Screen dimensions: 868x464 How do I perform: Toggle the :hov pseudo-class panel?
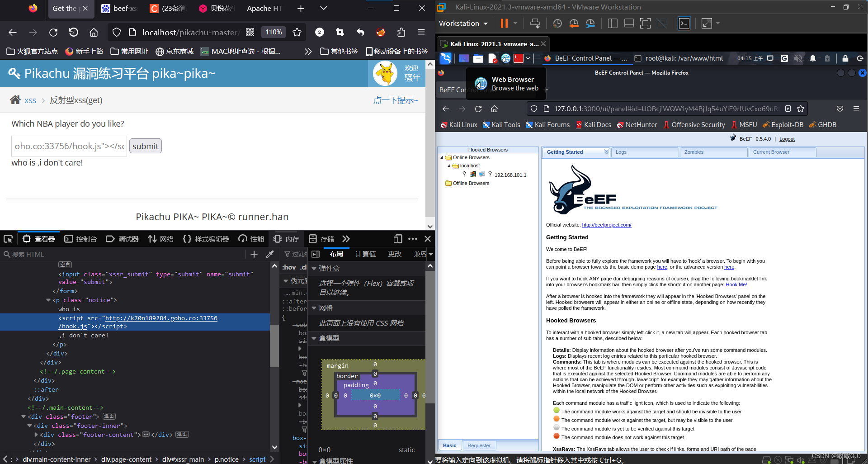289,267
